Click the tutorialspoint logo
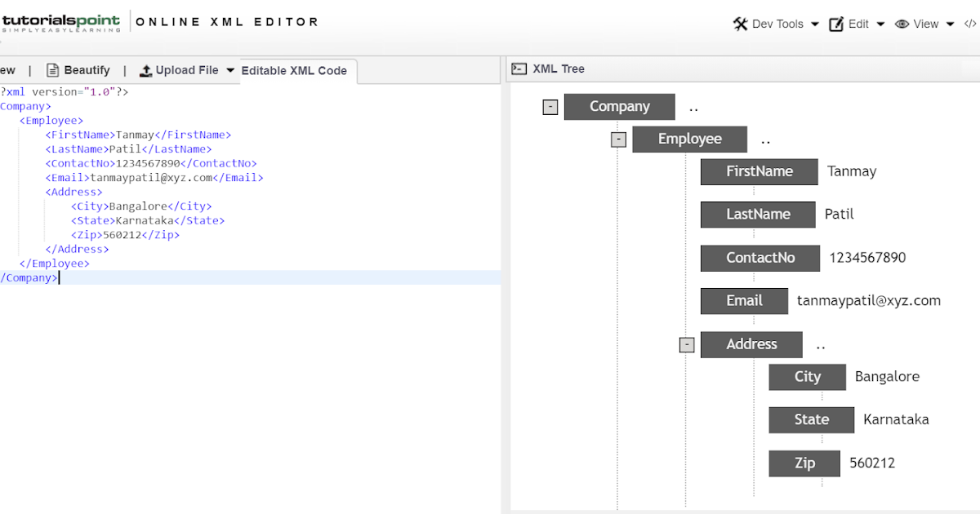Screen dimensions: 980x514 [61, 22]
